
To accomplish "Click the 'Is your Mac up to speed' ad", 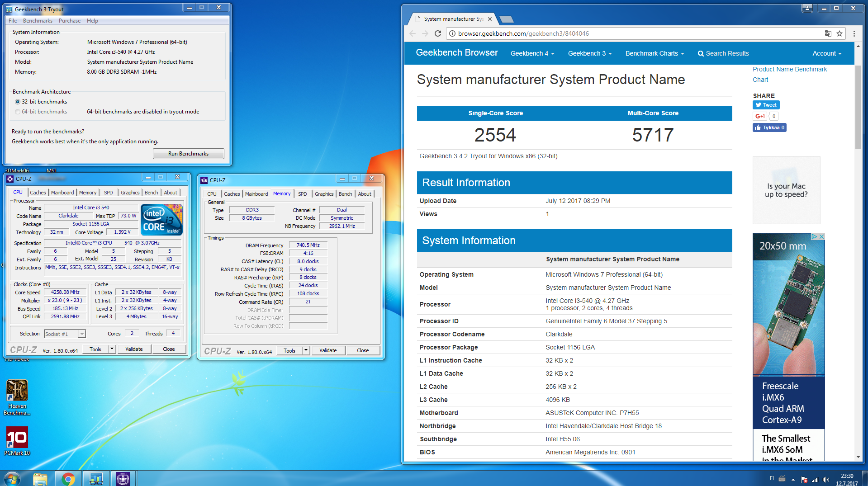I will click(786, 190).
